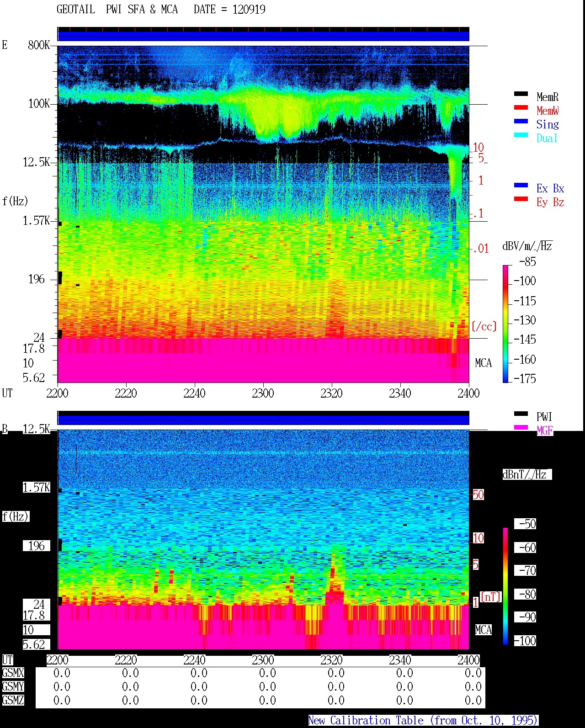The height and width of the screenshot is (728, 585).
Task: Click the GSMX row label
Action: [x=13, y=673]
